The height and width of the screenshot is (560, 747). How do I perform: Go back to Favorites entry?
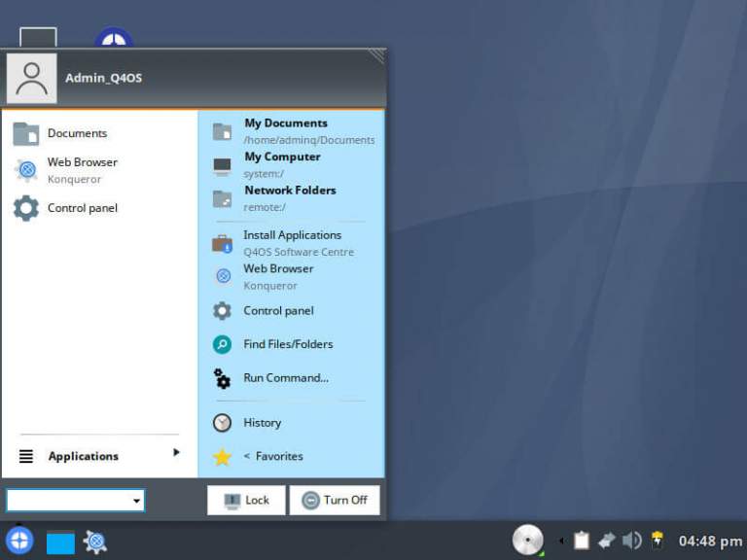pos(291,456)
